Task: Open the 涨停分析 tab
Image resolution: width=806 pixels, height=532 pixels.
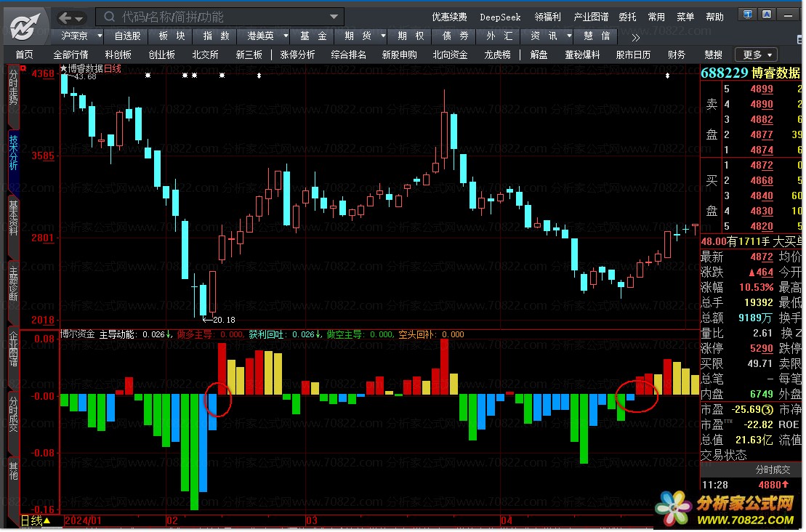Action: click(297, 55)
